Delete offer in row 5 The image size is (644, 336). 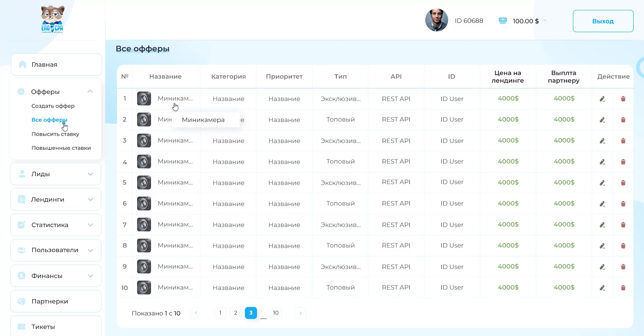pyautogui.click(x=623, y=183)
